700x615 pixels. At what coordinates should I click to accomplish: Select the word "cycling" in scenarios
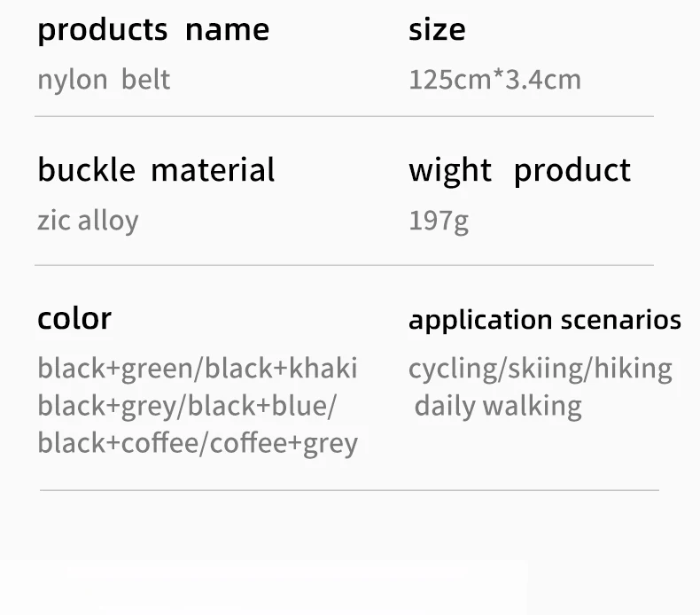pos(453,369)
